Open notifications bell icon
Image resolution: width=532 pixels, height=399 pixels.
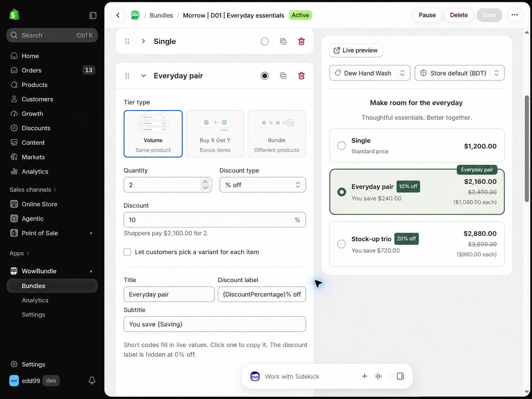92,381
